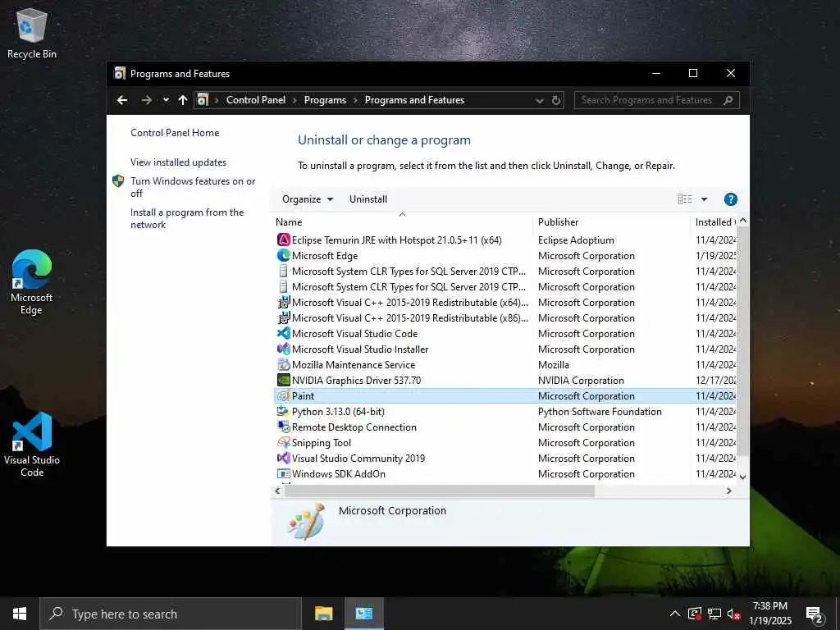Click the network tray icon
The image size is (840, 630).
tap(714, 614)
